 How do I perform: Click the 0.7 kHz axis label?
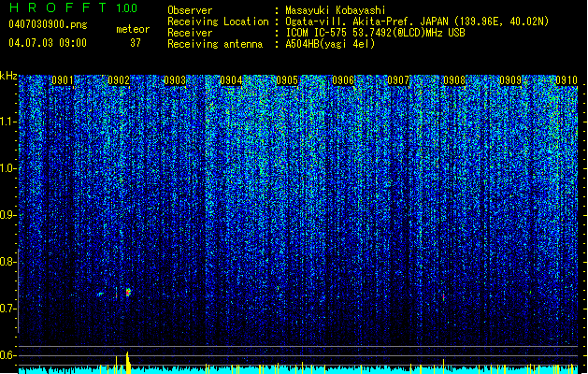coord(7,309)
